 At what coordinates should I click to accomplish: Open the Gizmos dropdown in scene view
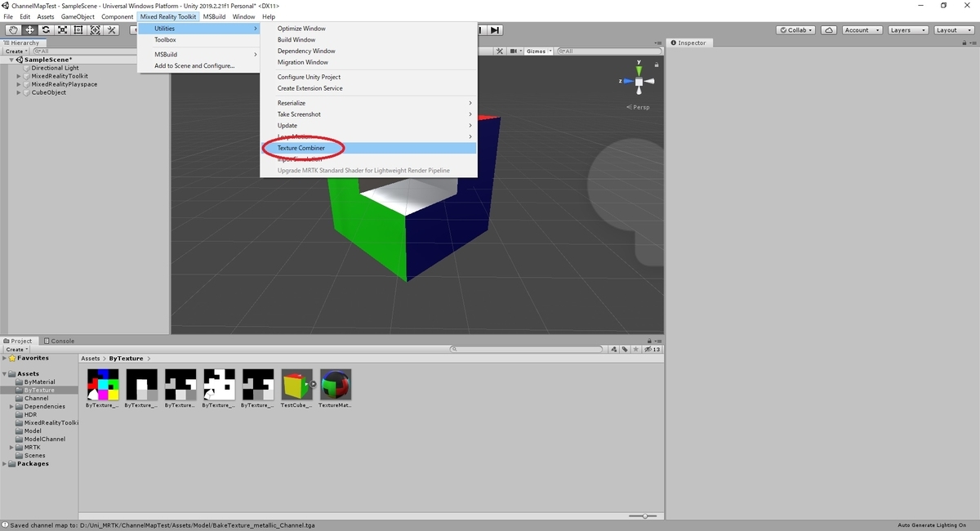coord(538,51)
